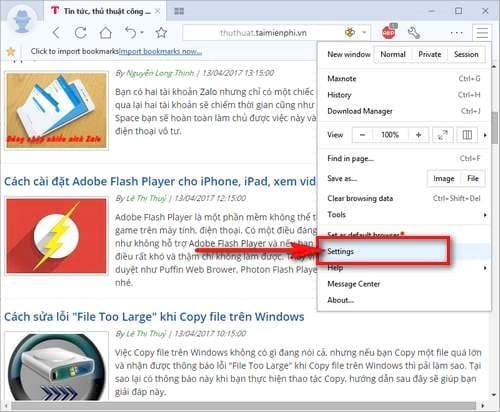Reset zoom via 100% button
500x412 pixels.
tap(390, 135)
